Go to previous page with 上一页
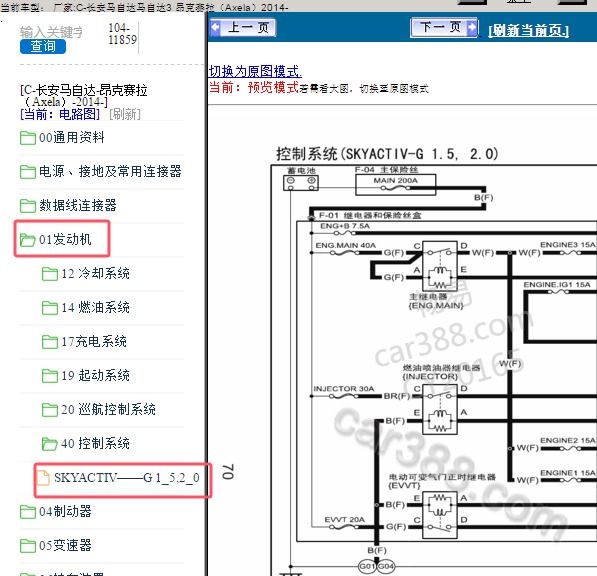Viewport: 597px width, 576px height. pos(242,27)
